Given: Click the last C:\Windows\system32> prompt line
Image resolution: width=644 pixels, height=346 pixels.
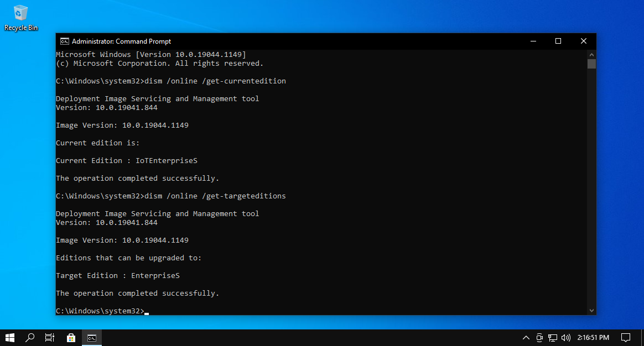Looking at the screenshot, I should tap(102, 311).
